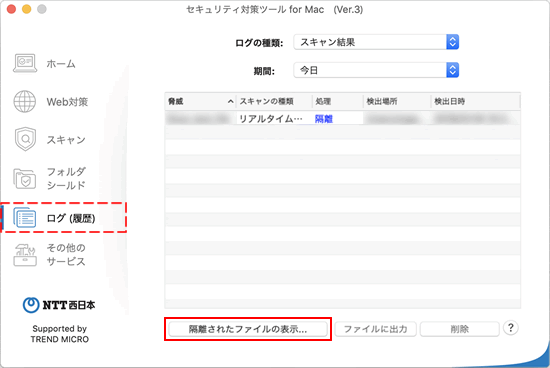Click the スキャンの種類 column header
Viewport: 550px width, 368px height.
[274, 101]
